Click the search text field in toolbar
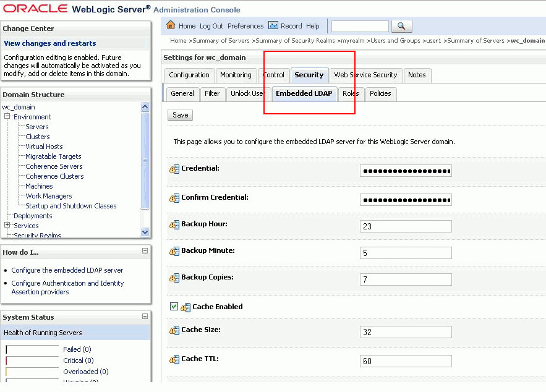The height and width of the screenshot is (392, 546). (360, 26)
